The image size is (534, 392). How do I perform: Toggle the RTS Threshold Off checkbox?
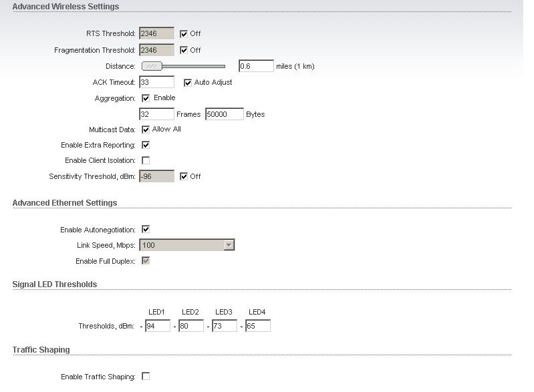184,33
